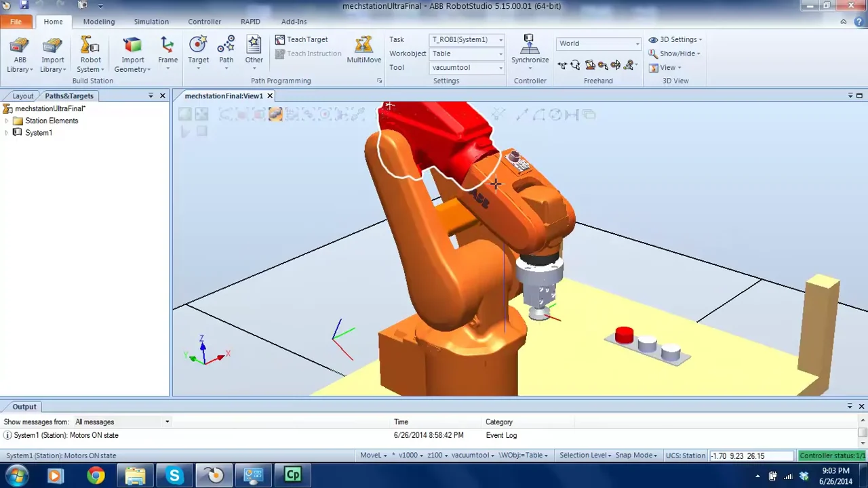Click the Import Geometry icon
Screen dimensions: 868x488
tap(132, 46)
